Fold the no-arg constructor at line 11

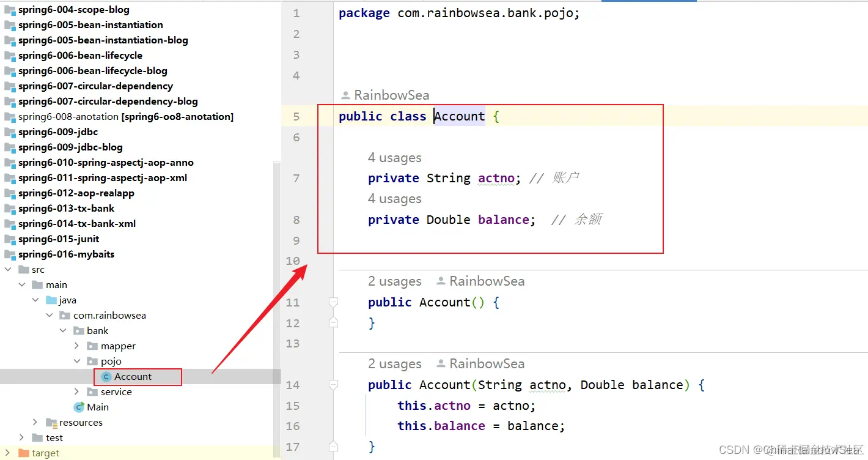coord(333,302)
